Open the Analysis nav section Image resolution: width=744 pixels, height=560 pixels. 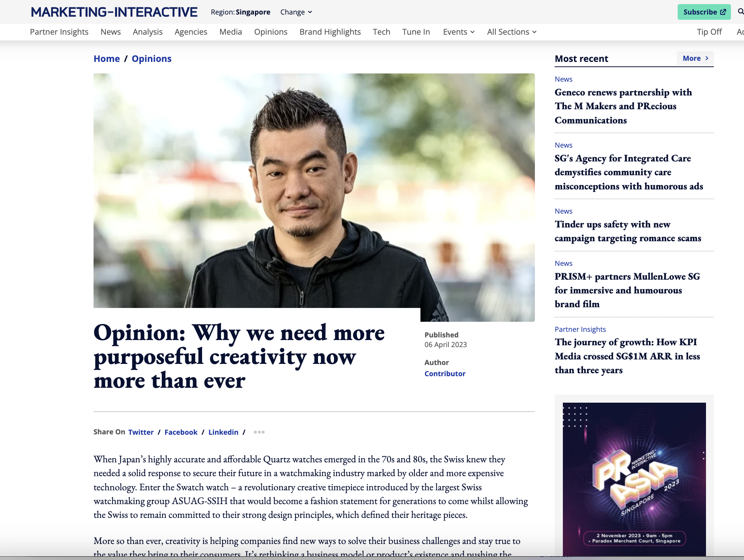click(x=148, y=32)
